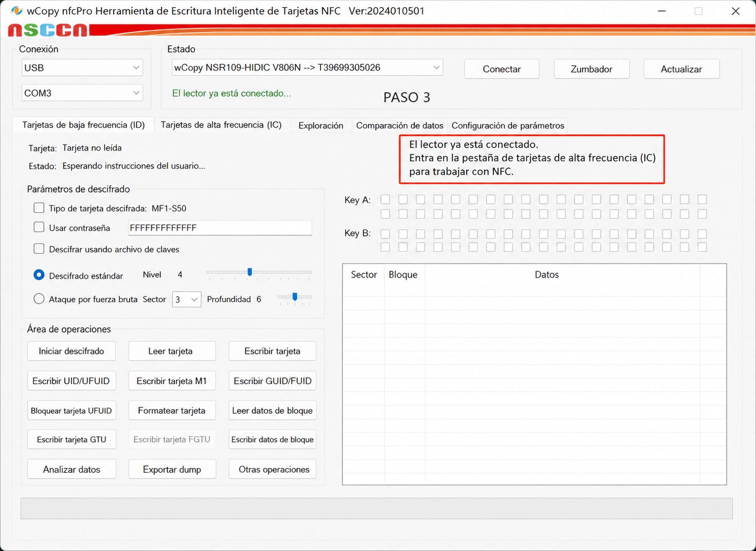Click the Escribir tarjeta button
Screen dimensions: 756x551
pyautogui.click(x=272, y=351)
